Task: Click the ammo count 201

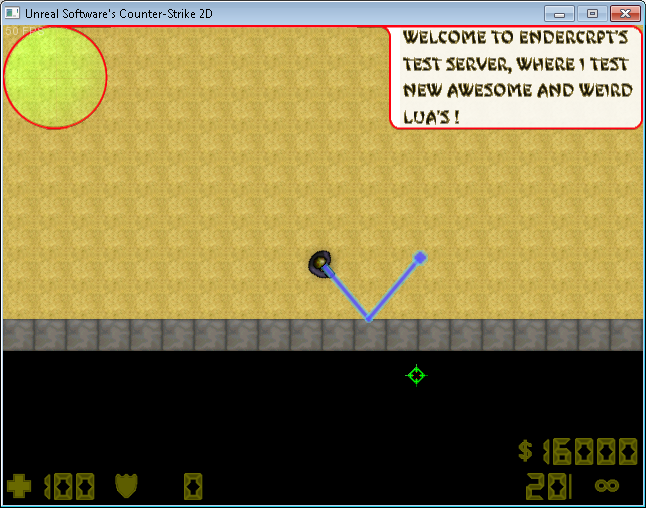Action: pyautogui.click(x=549, y=487)
